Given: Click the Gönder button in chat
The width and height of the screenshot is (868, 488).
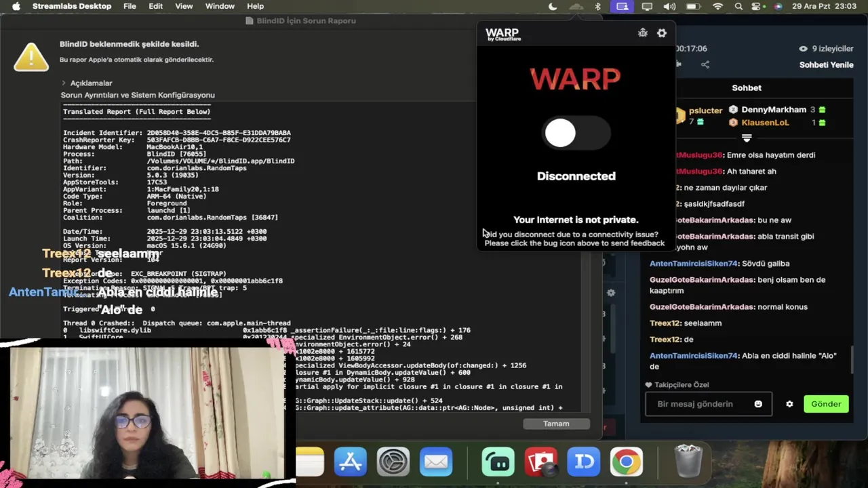Looking at the screenshot, I should point(826,404).
